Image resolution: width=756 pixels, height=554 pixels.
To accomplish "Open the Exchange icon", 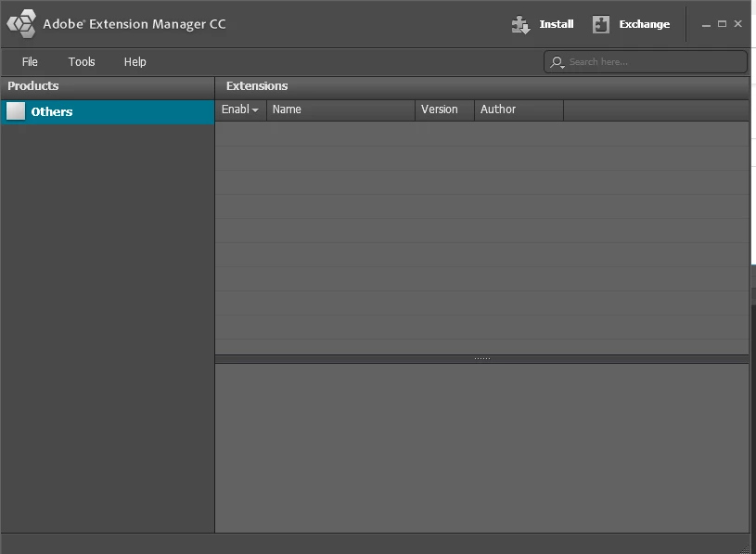I will [601, 24].
